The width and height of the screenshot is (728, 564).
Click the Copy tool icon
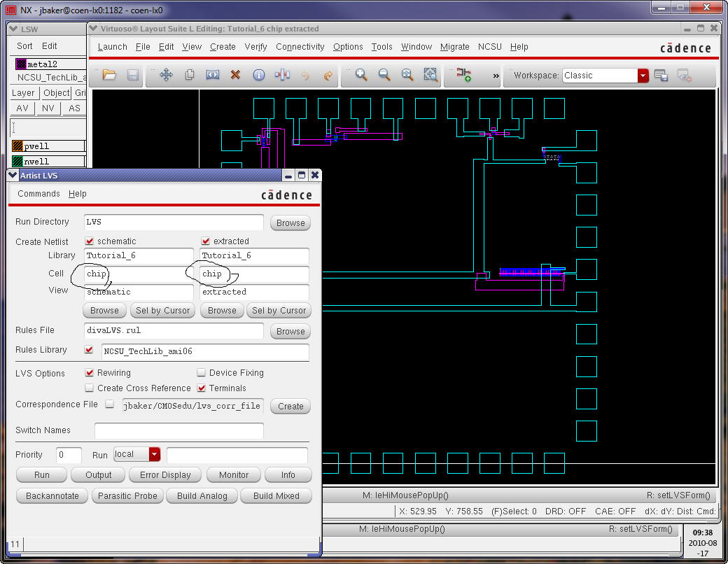190,75
